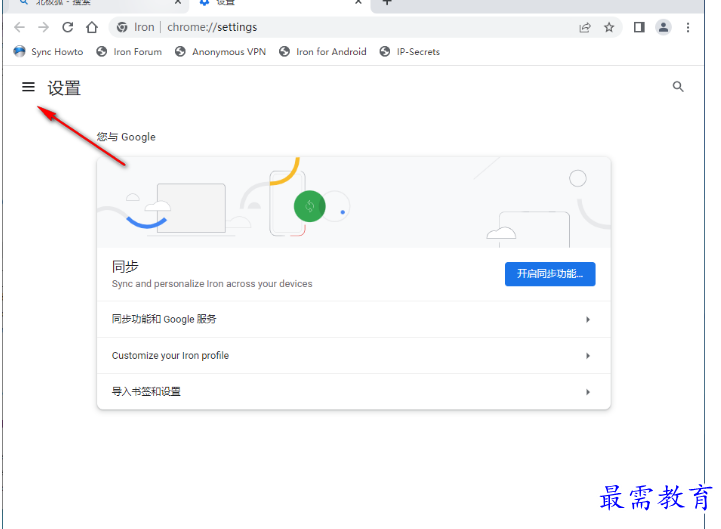
Task: Expand Customize your Iron profile arrow
Action: point(588,356)
